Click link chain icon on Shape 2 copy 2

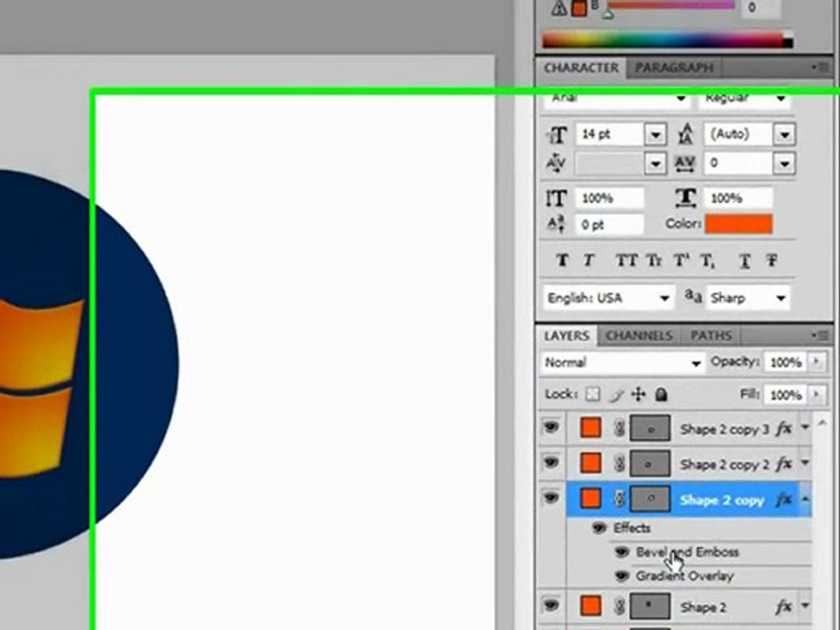coord(619,464)
